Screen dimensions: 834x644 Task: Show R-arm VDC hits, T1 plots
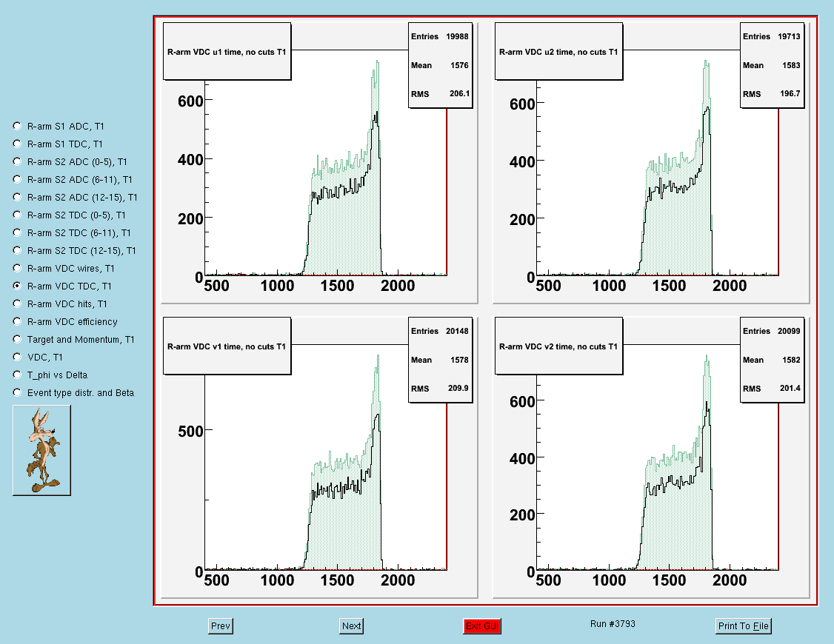point(17,304)
